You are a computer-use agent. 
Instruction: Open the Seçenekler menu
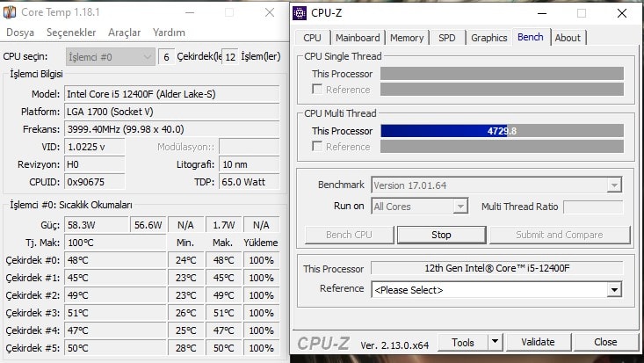[x=71, y=33]
